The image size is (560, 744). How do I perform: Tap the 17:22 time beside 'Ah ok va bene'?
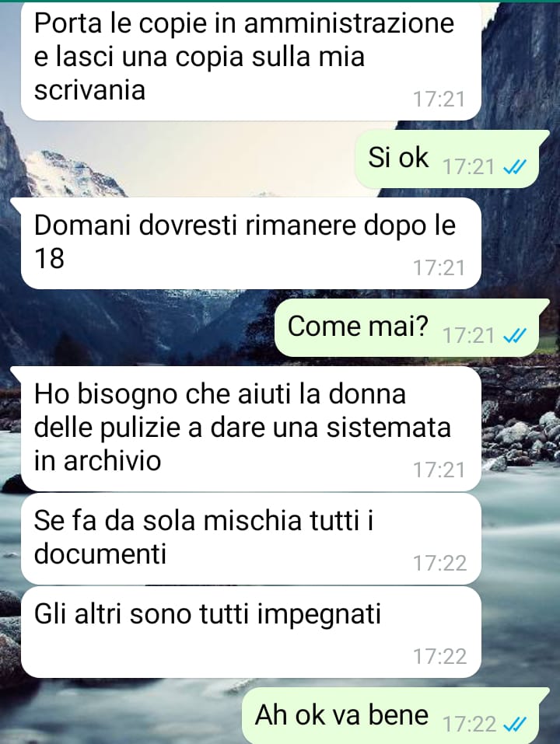point(470,724)
